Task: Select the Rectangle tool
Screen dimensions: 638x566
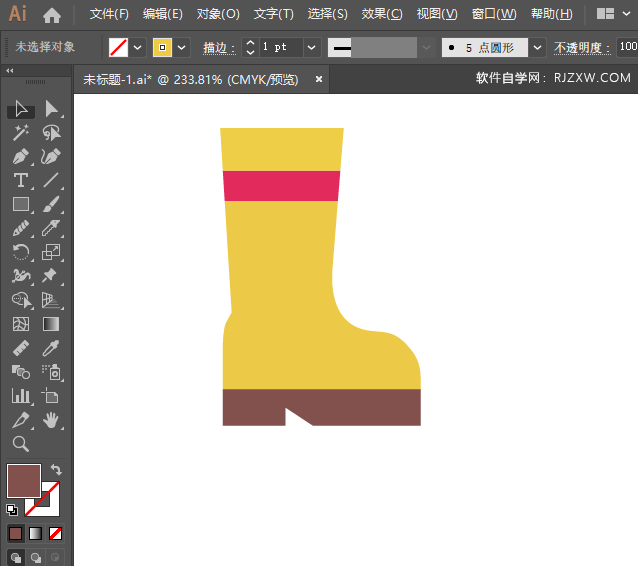Action: tap(21, 205)
